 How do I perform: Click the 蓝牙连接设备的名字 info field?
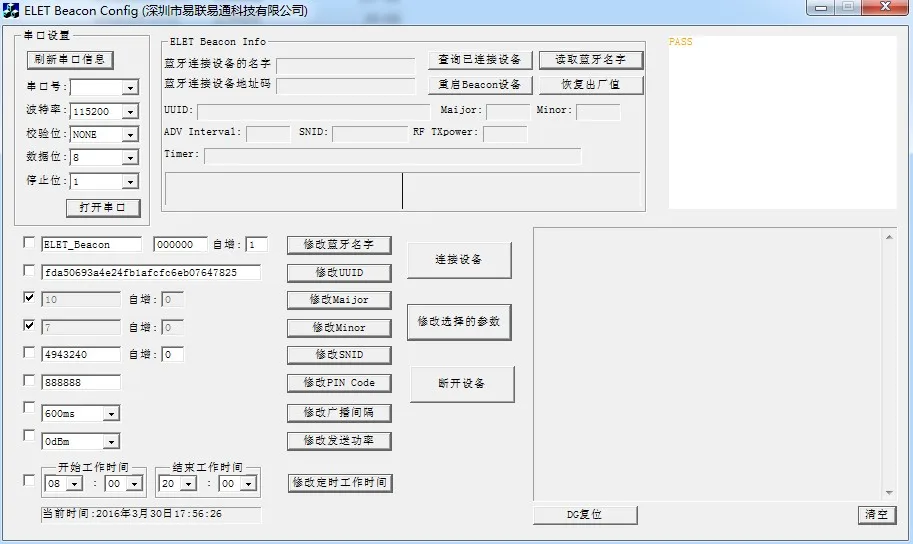[346, 65]
